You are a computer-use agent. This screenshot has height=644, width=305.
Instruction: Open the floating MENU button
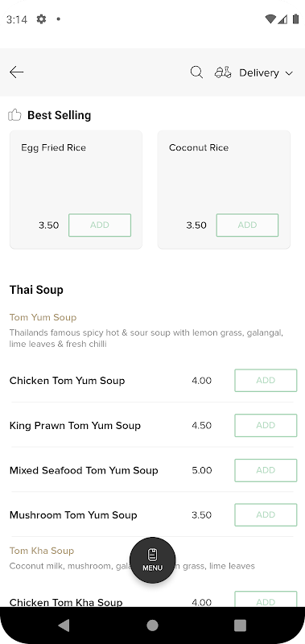point(153,560)
